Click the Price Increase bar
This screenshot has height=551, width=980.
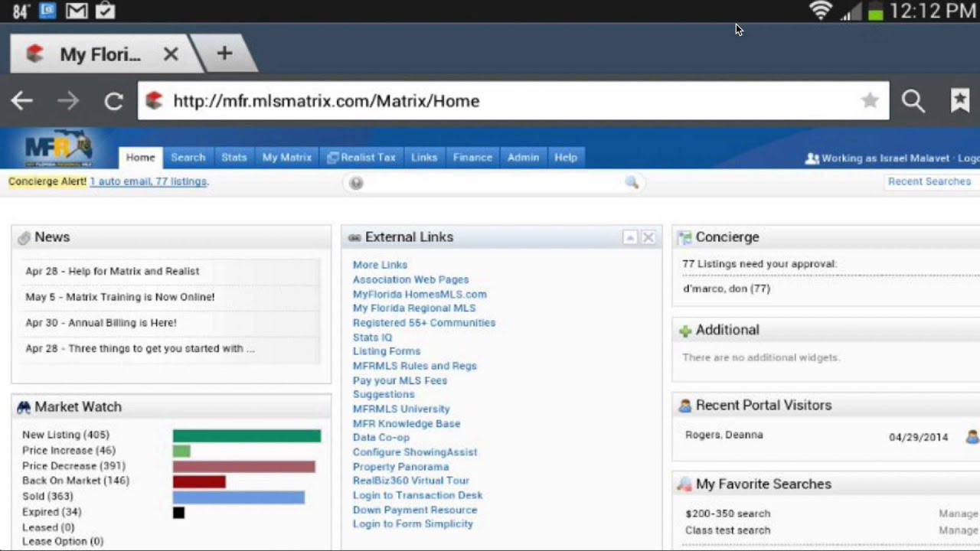click(x=181, y=451)
